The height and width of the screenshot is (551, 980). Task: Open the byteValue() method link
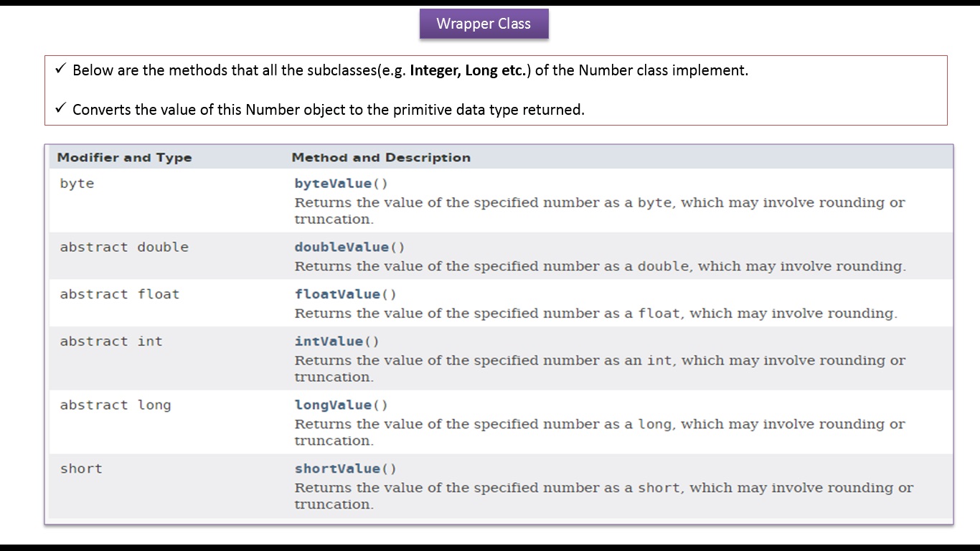coord(341,184)
